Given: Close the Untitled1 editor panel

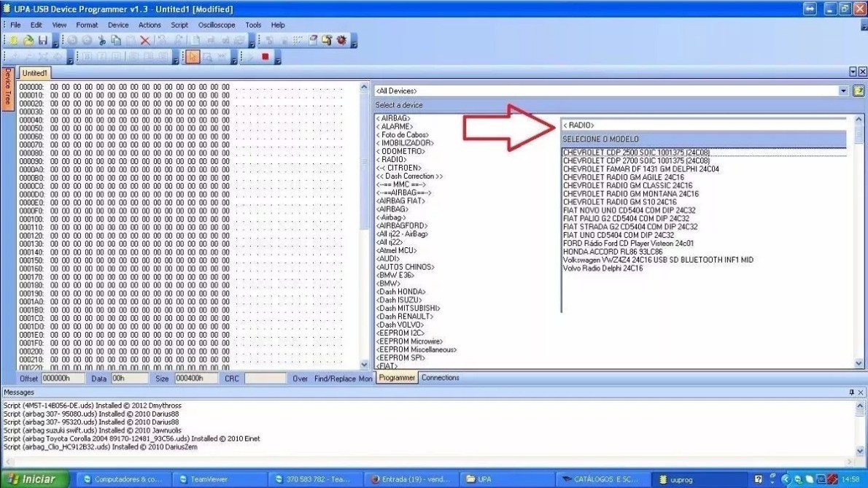Looking at the screenshot, I should (x=862, y=71).
